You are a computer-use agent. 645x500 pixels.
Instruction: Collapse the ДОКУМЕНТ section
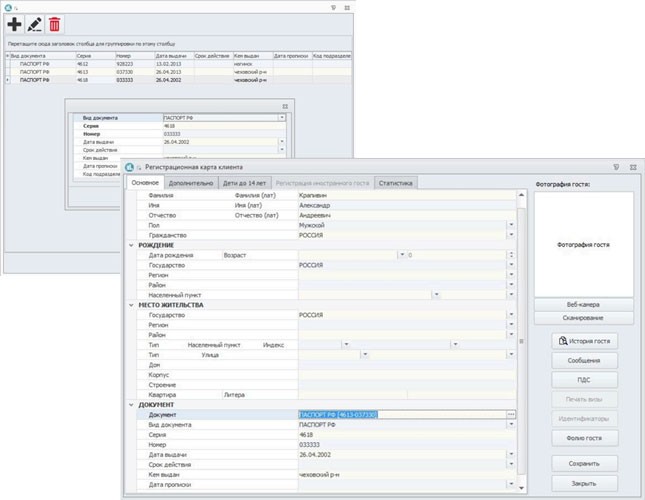[x=131, y=404]
